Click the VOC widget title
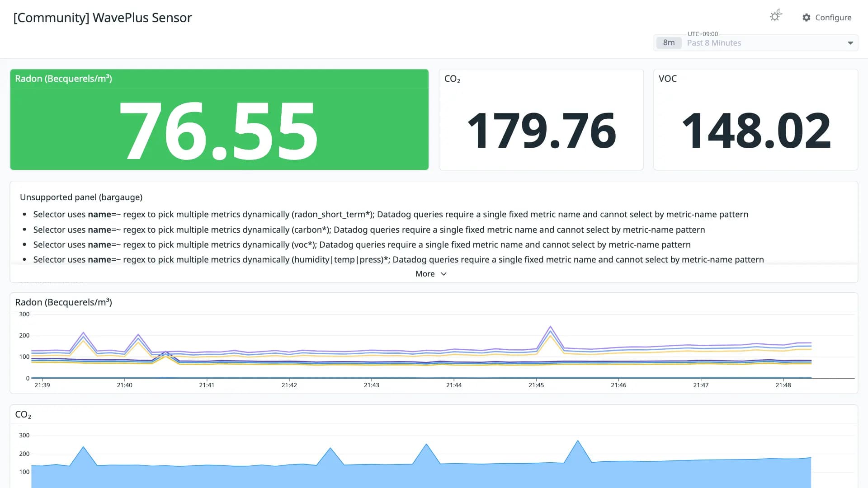This screenshot has width=868, height=488. click(668, 79)
